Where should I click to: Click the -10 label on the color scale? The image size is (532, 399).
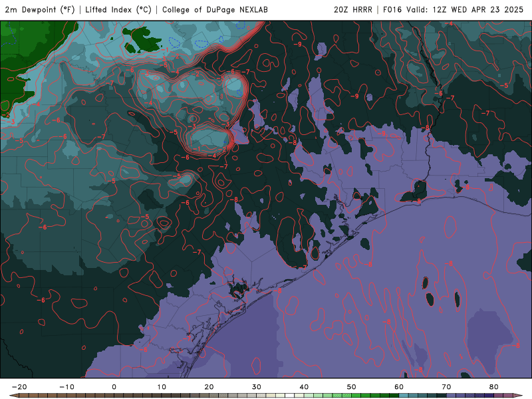(66, 387)
